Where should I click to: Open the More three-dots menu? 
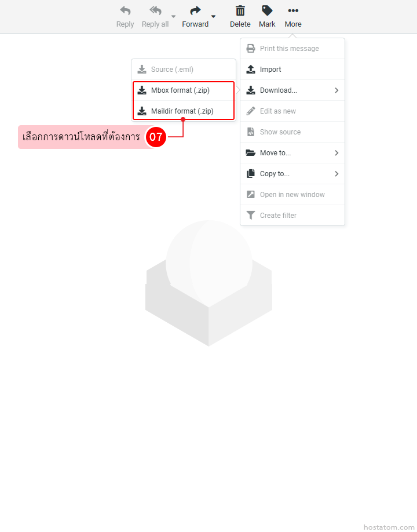293,11
